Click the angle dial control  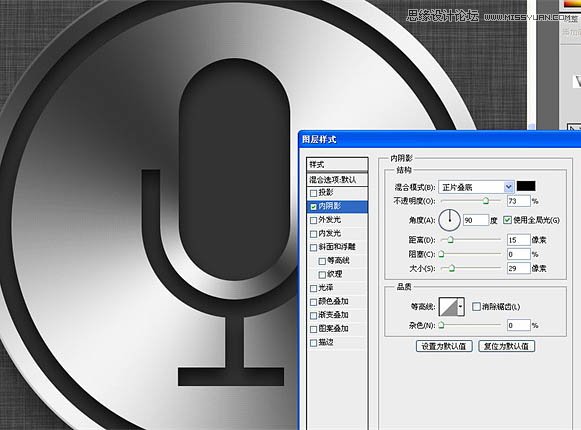point(449,220)
